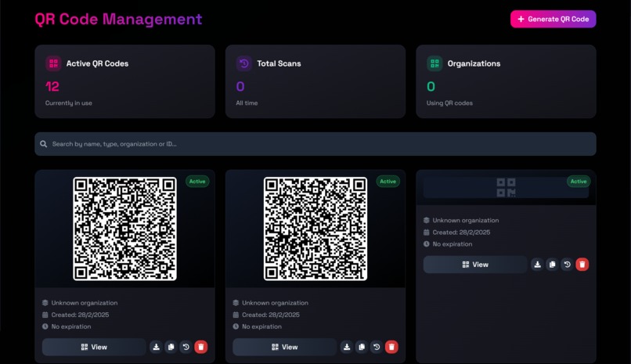
Task: Click 'Created: 28/2/2025' on the middle card
Action: 271,315
